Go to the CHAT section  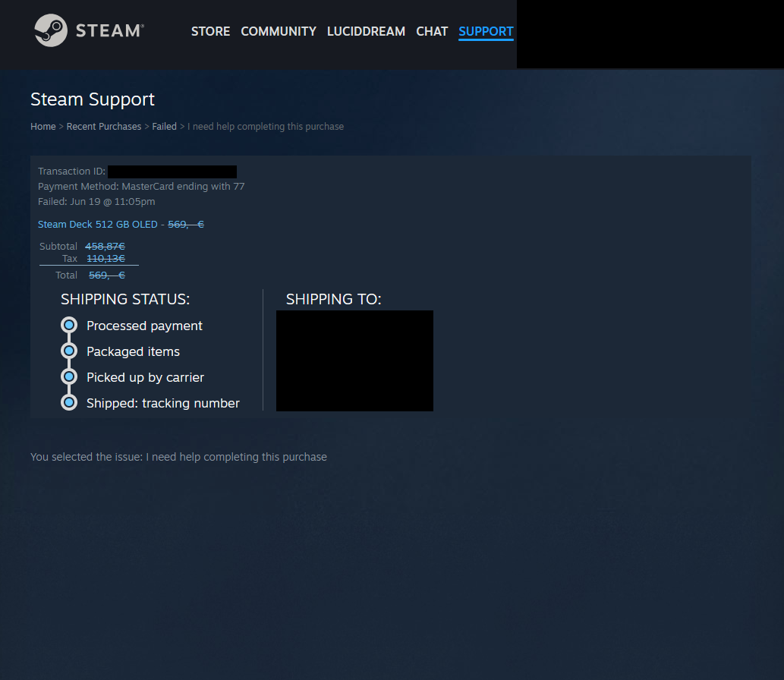[432, 32]
